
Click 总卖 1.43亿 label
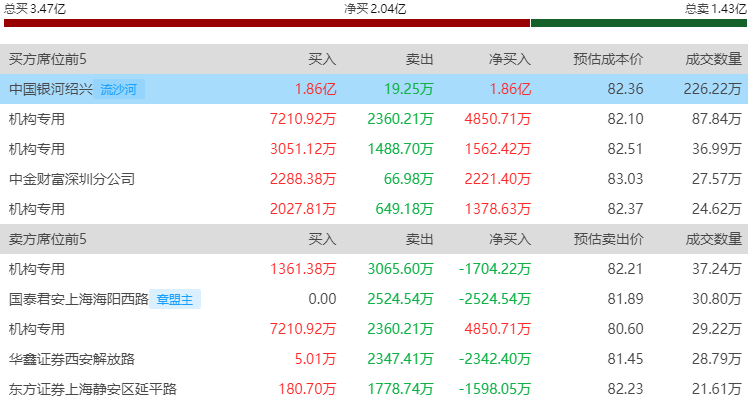[x=716, y=9]
